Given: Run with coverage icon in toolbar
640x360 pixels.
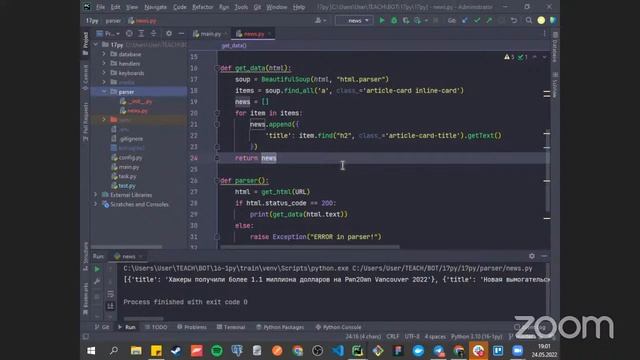Looking at the screenshot, I should click(406, 20).
